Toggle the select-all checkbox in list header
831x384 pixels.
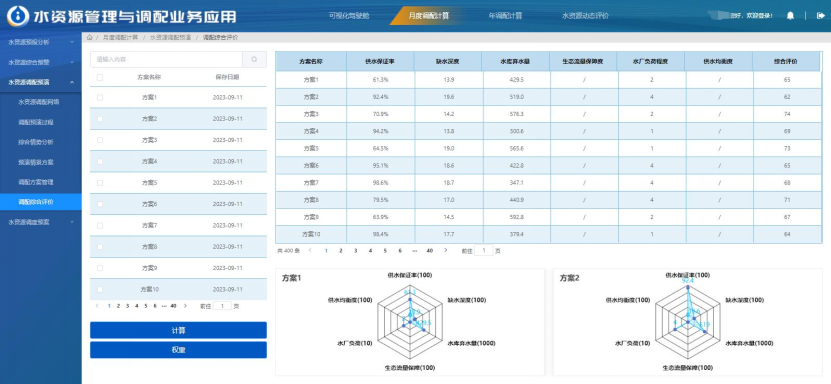point(100,77)
